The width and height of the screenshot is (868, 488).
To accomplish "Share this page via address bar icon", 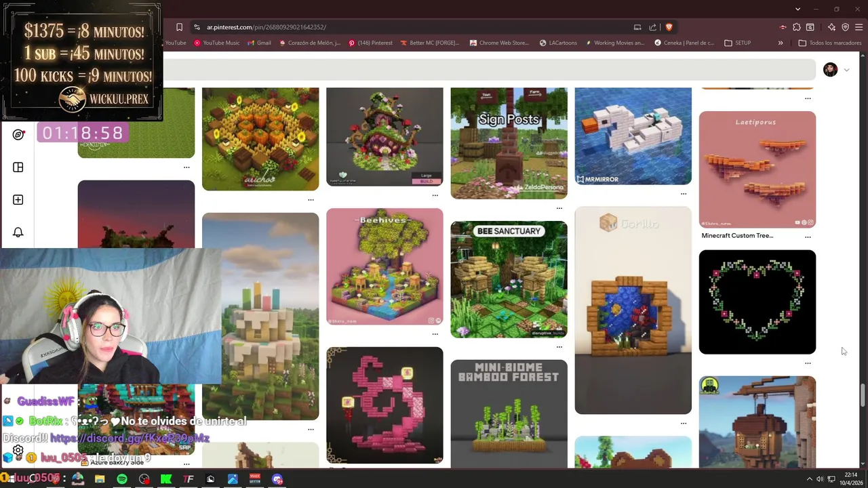I will pyautogui.click(x=652, y=27).
